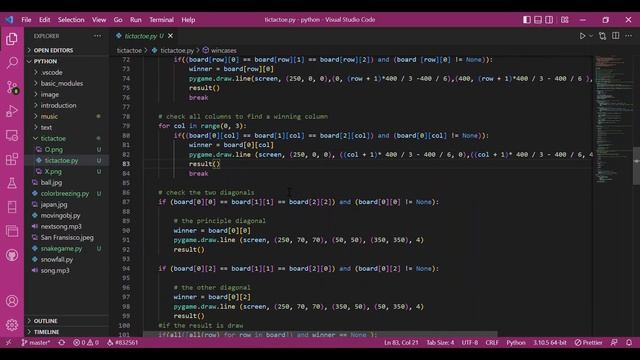The image size is (640, 360).
Task: Click Ln 83, Col 21 status item
Action: pos(401,342)
